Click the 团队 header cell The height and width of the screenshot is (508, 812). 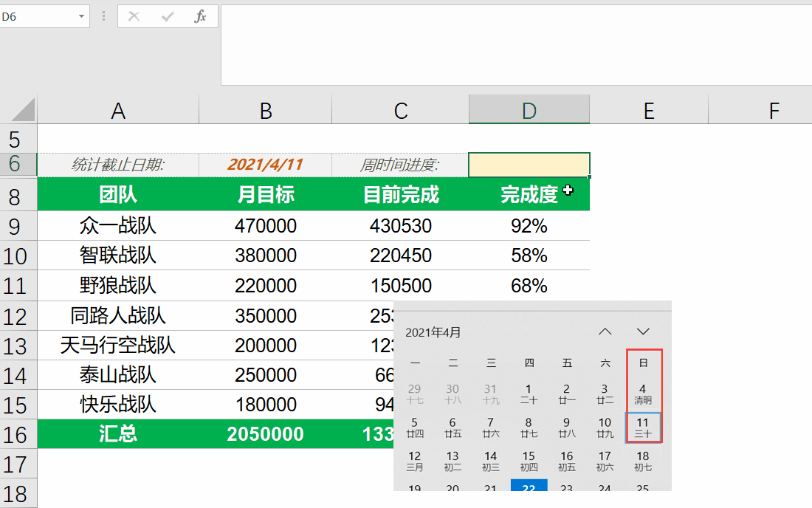[x=118, y=194]
